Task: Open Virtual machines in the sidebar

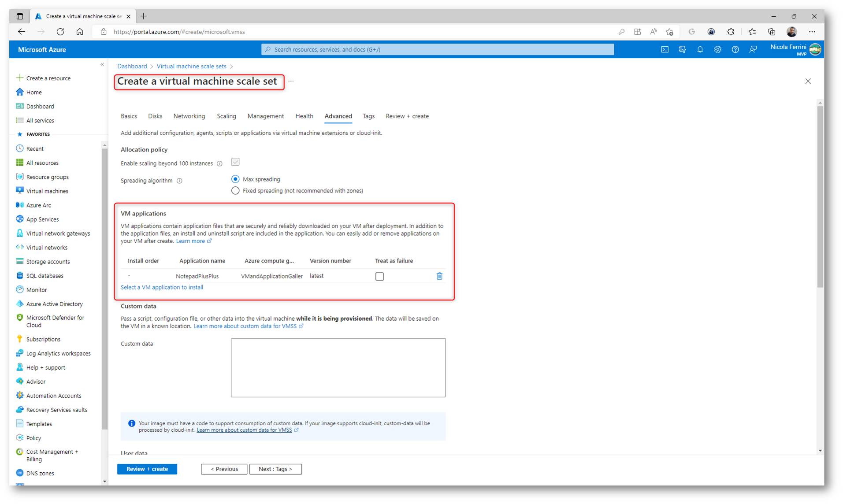Action: click(x=47, y=191)
